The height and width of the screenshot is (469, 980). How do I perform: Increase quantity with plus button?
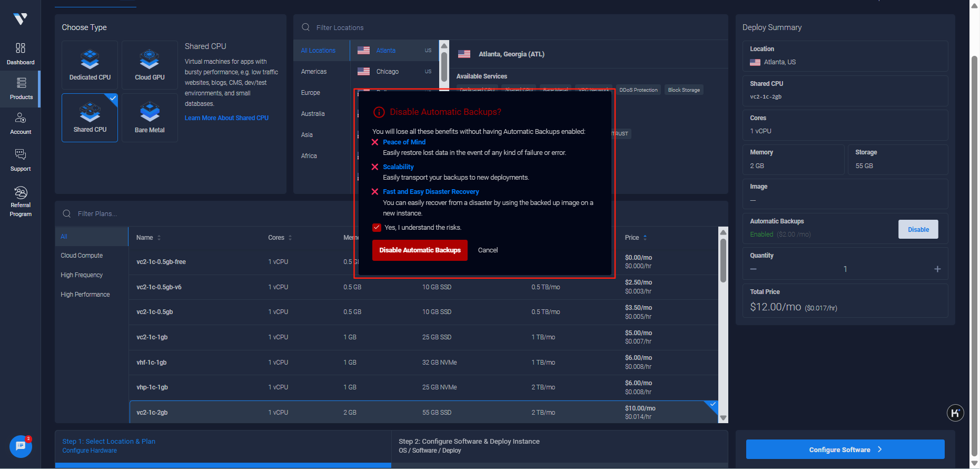tap(937, 269)
